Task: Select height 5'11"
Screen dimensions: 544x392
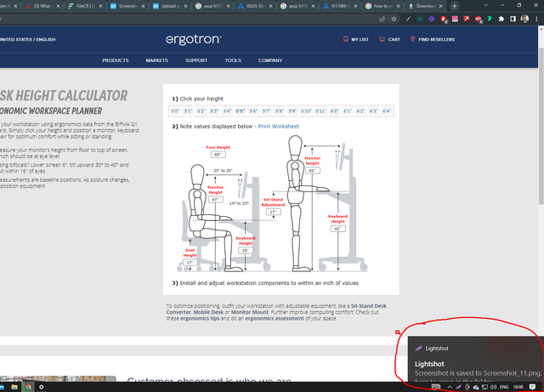Action: [320, 111]
